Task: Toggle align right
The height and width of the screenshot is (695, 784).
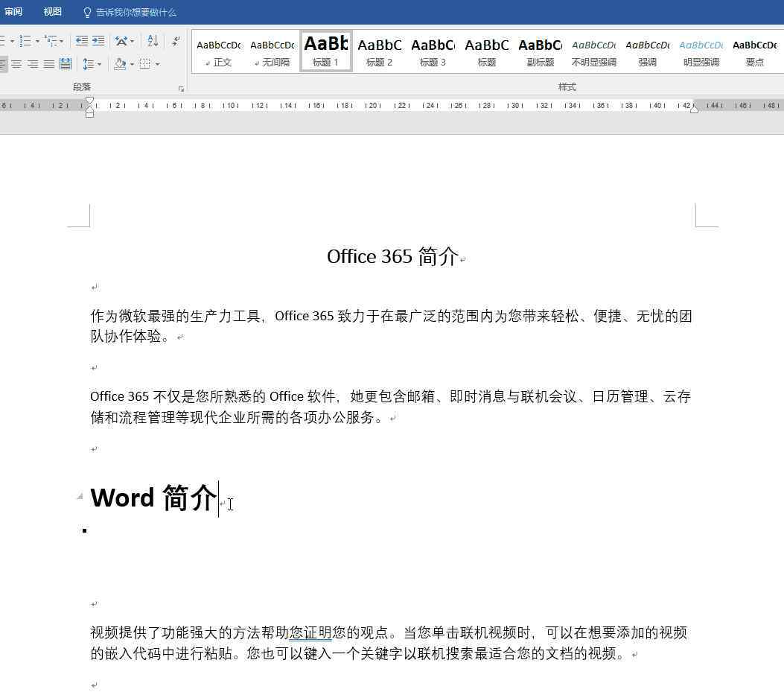Action: (33, 64)
